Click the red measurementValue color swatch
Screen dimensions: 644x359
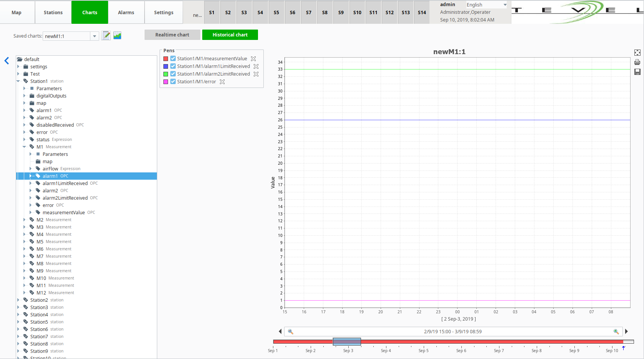coord(166,59)
